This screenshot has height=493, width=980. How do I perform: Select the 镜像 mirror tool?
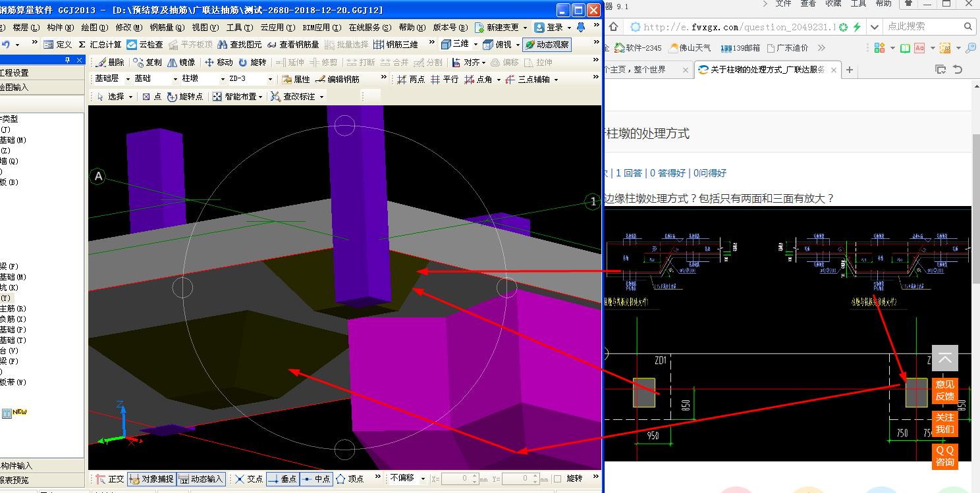[181, 63]
